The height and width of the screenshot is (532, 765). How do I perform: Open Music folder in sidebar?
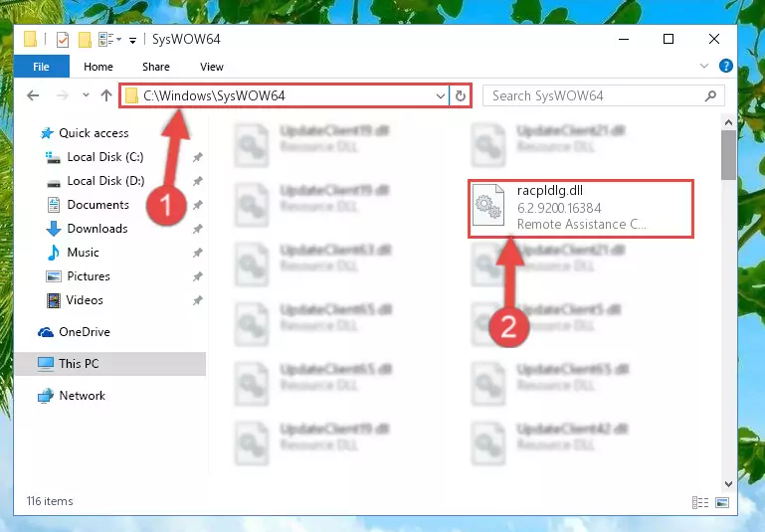pyautogui.click(x=83, y=253)
